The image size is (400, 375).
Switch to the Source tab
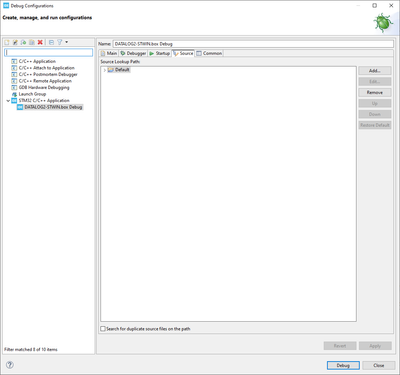point(183,53)
